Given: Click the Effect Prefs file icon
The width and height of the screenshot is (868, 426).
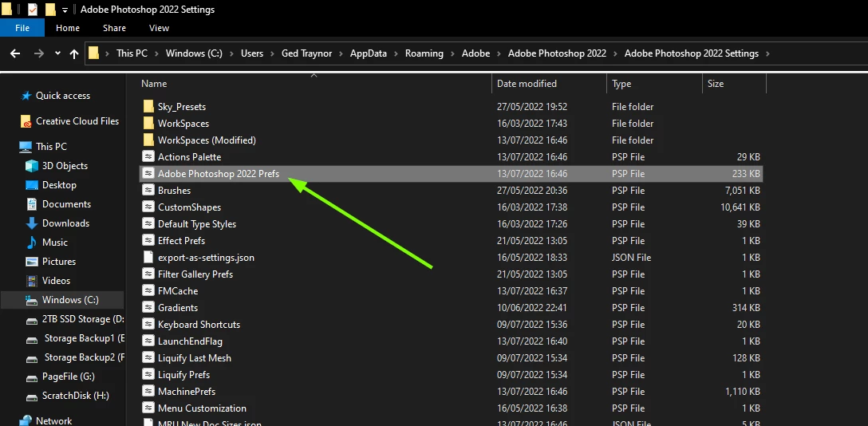Looking at the screenshot, I should coord(148,241).
